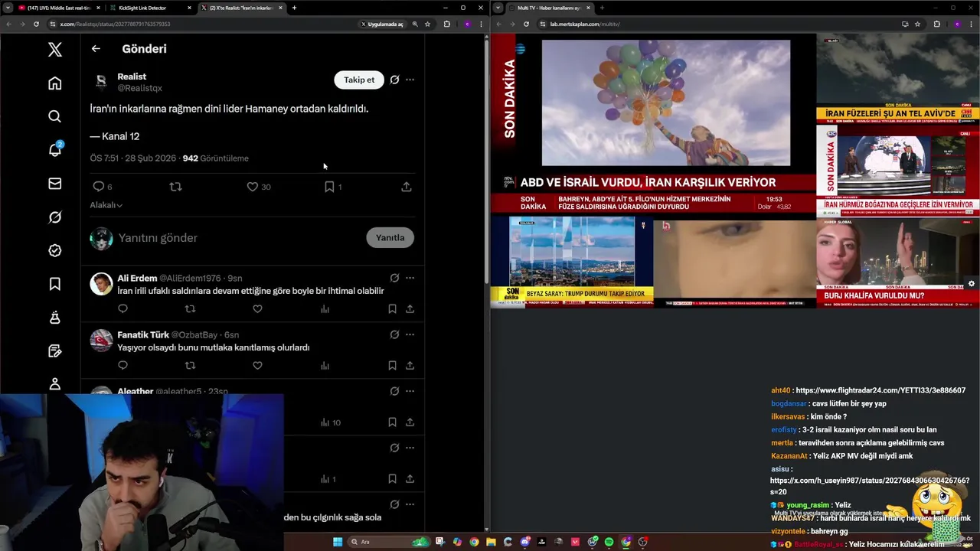Screen dimensions: 980x551
Task: Open Fanatik Türk's profile name
Action: (x=143, y=334)
